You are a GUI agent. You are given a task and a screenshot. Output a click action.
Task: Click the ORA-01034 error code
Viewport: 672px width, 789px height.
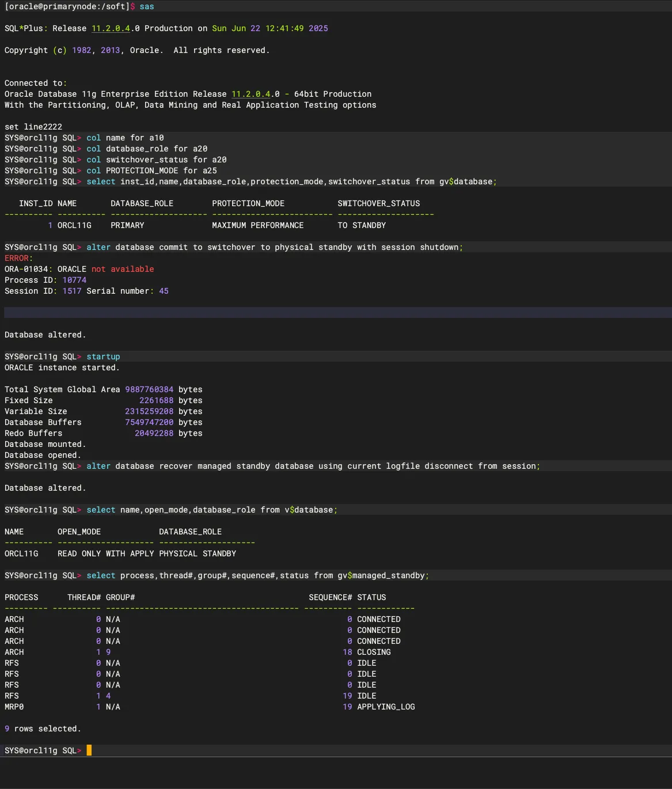click(x=28, y=269)
